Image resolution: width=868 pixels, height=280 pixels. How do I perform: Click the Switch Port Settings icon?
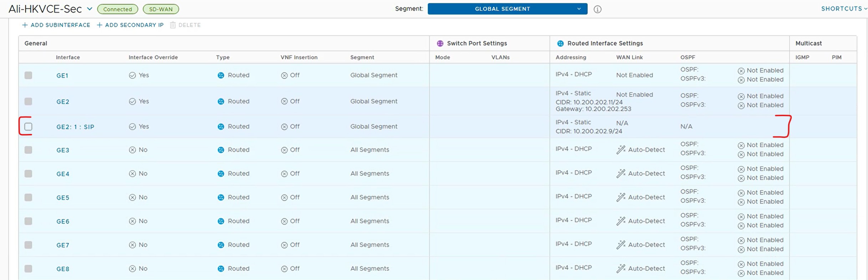[x=440, y=43]
